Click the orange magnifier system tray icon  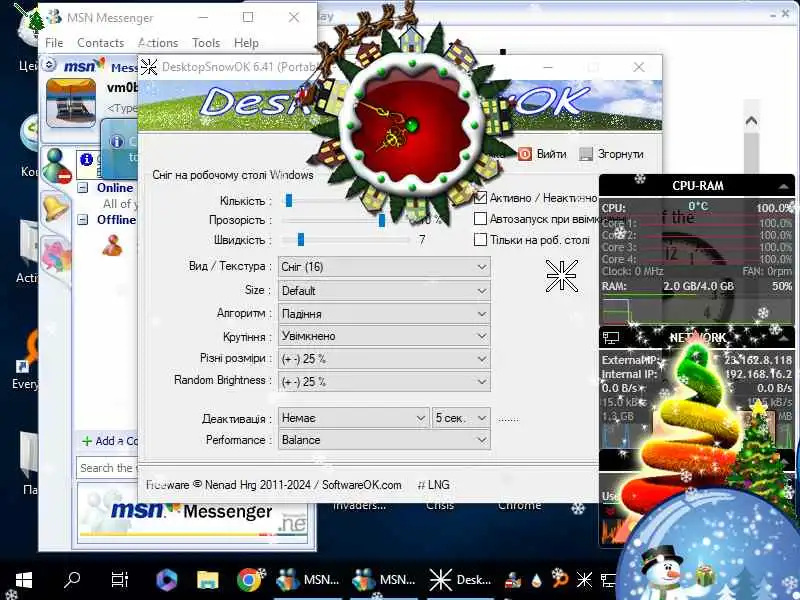(560, 579)
